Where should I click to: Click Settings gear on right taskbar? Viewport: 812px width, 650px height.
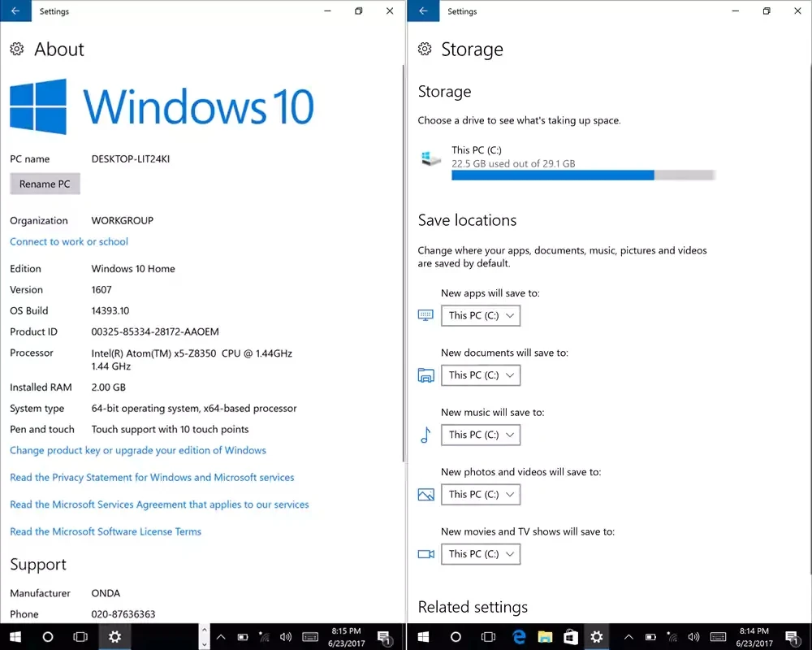[x=597, y=636]
